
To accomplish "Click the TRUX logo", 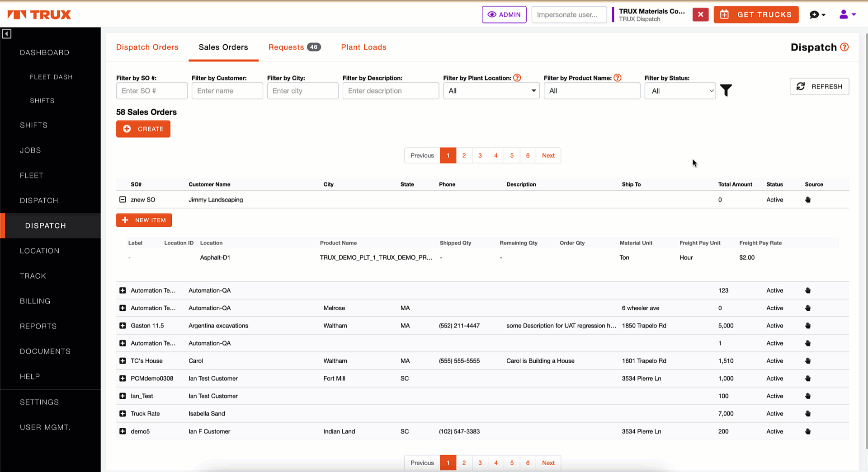I will pyautogui.click(x=39, y=15).
